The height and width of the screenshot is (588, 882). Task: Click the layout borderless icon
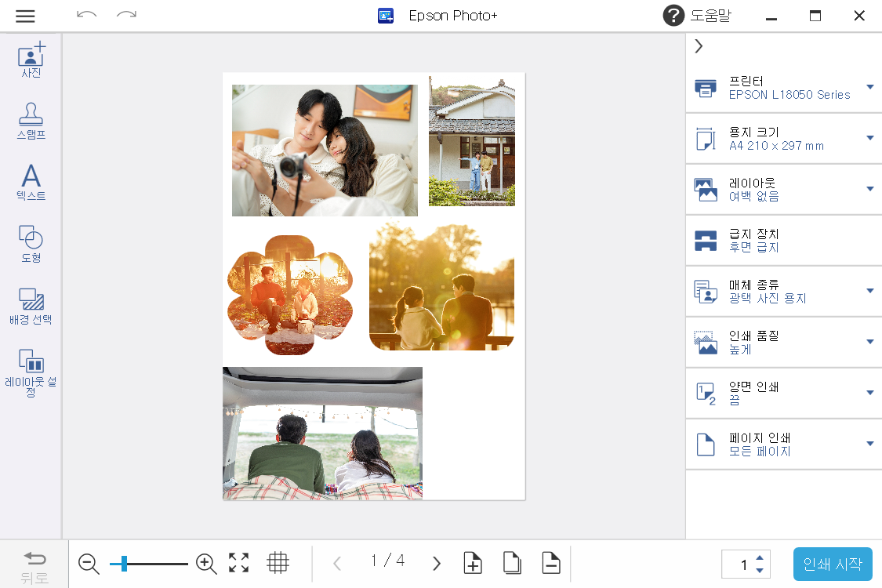point(706,190)
